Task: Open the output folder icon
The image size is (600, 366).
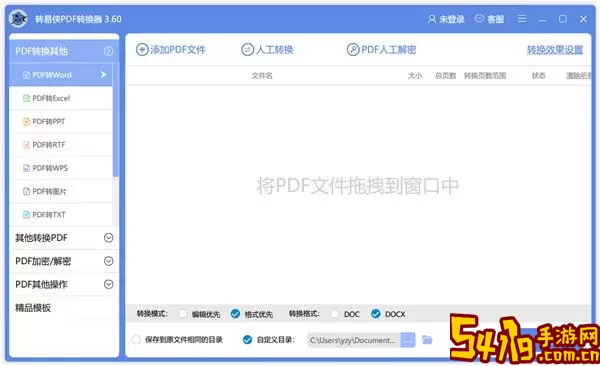Action: coord(427,340)
